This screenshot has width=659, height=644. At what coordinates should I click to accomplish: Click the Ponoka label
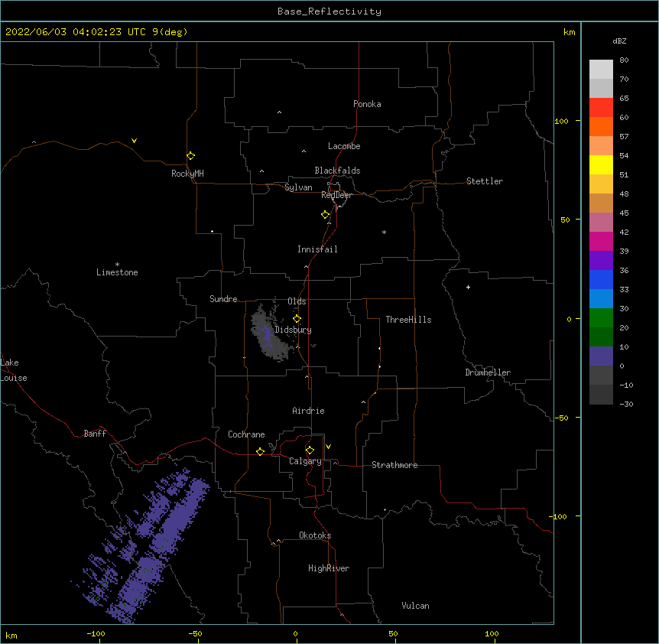[367, 104]
